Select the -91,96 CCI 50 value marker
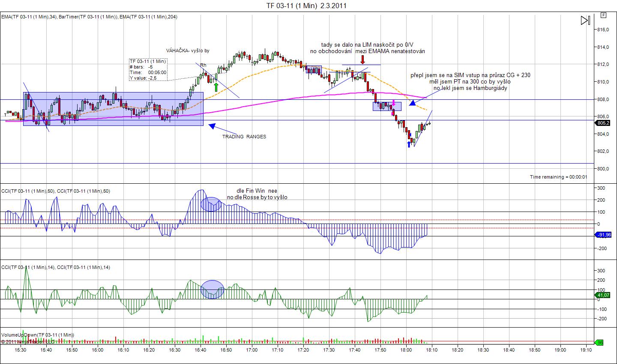Image resolution: width=617 pixels, height=364 pixels. 604,235
